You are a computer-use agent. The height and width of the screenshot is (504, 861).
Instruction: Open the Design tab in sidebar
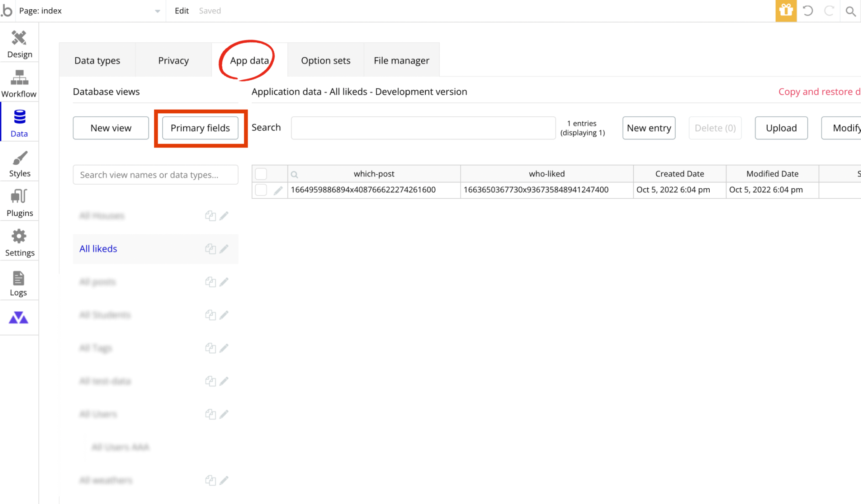coord(19,44)
